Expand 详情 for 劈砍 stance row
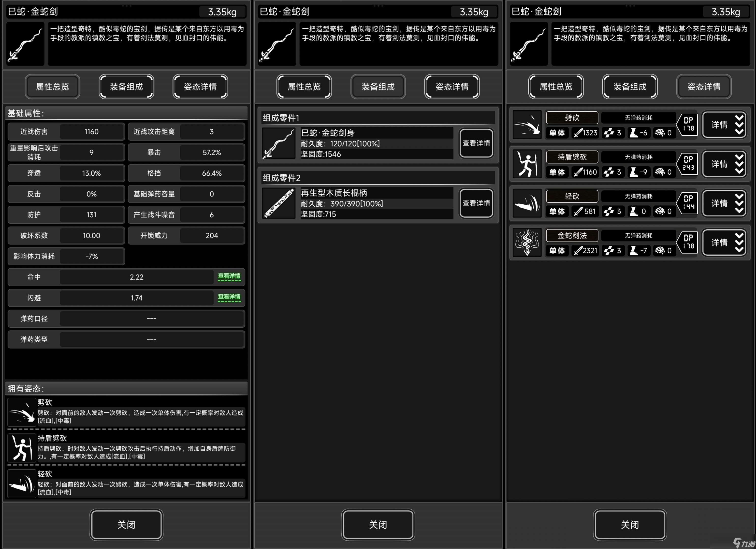 point(724,125)
